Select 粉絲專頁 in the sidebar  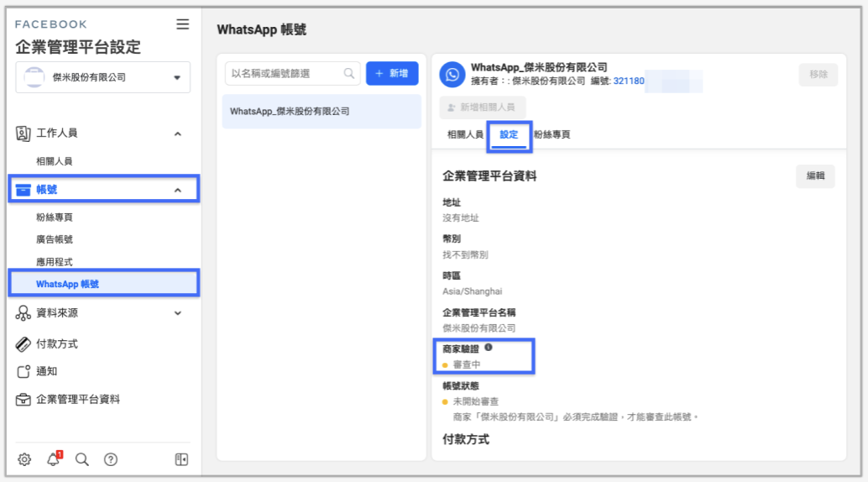(55, 217)
